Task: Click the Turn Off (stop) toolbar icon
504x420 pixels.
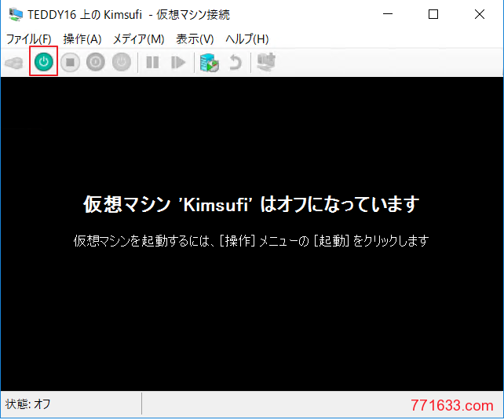Action: tap(70, 62)
